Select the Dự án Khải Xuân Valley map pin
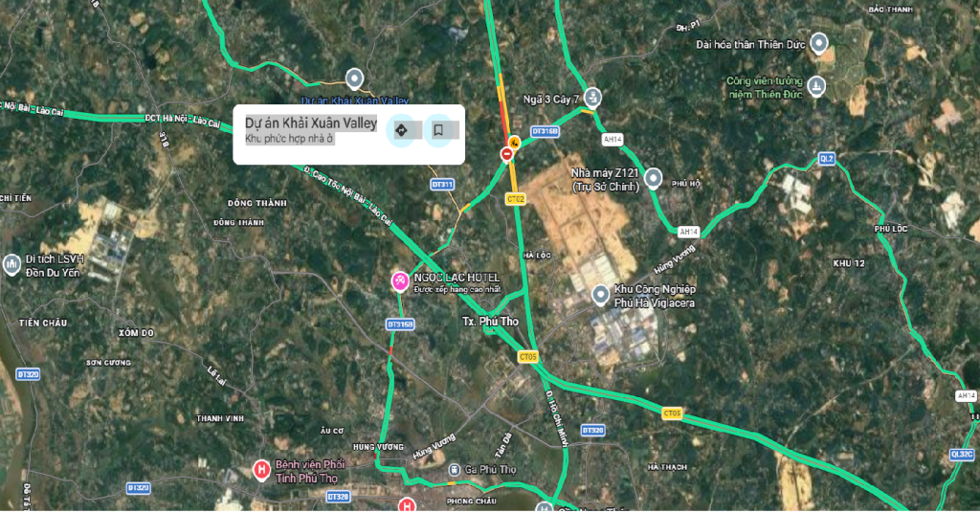This screenshot has height=513, width=980. [354, 79]
